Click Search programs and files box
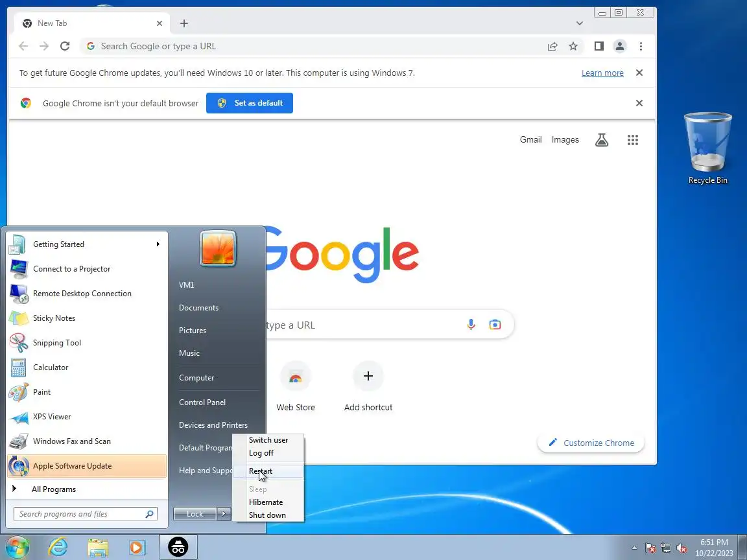 pyautogui.click(x=86, y=514)
